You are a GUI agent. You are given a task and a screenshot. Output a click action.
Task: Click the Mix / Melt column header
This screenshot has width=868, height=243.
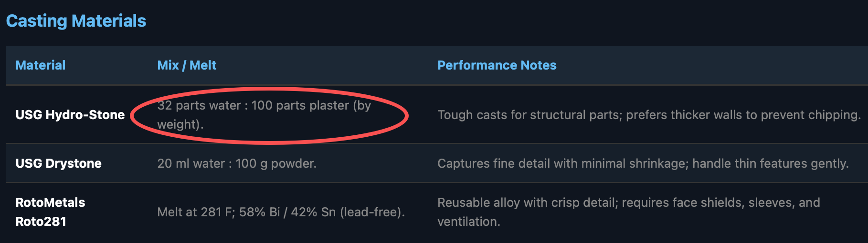[187, 65]
